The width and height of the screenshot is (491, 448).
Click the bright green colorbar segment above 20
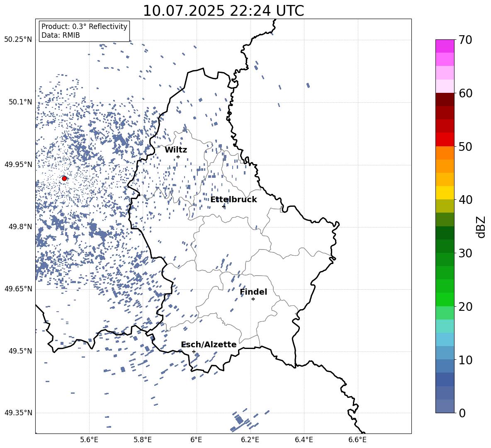point(445,299)
